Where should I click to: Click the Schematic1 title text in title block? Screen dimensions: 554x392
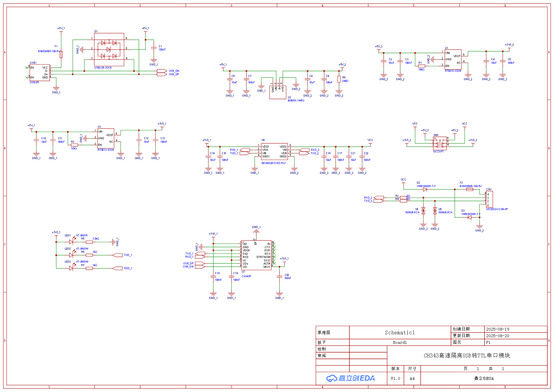click(x=400, y=333)
